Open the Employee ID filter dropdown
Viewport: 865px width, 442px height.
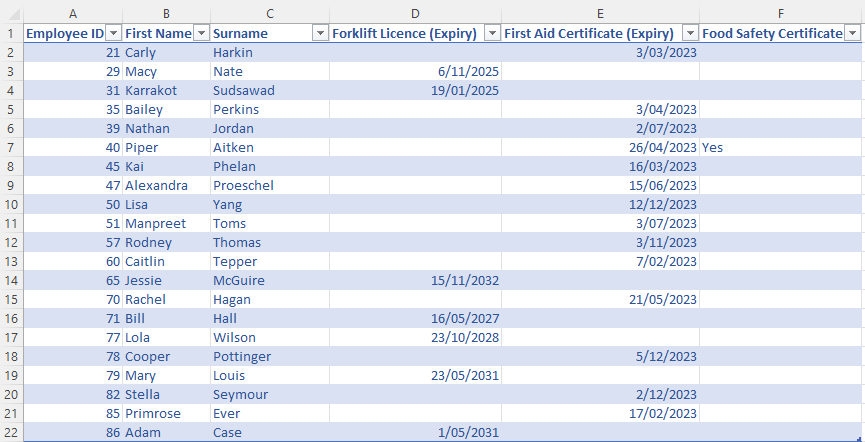113,33
